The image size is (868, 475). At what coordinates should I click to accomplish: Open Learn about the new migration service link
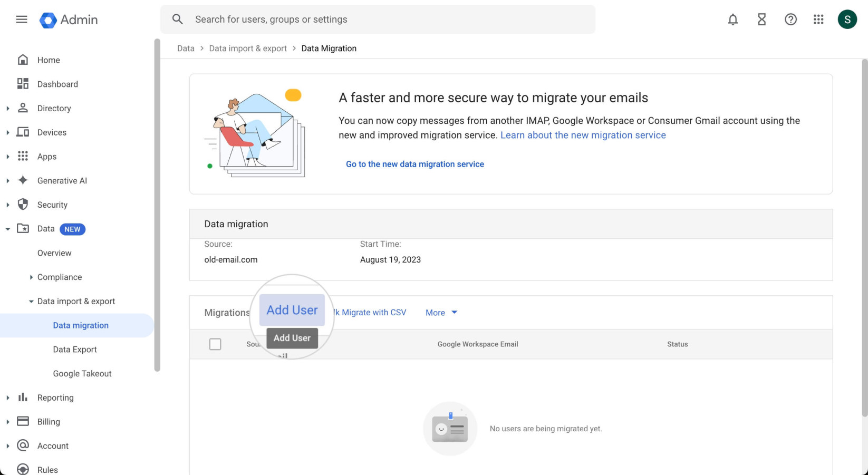pyautogui.click(x=583, y=135)
